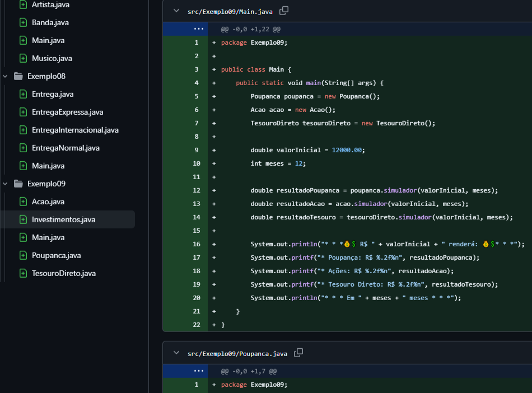The width and height of the screenshot is (532, 393).
Task: Click the added-file icon beside TesouroDireto.java
Action: click(x=23, y=274)
